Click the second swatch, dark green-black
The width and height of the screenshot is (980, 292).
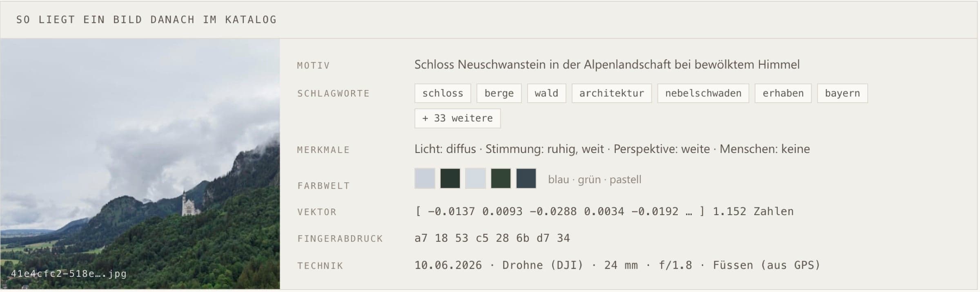coord(450,178)
